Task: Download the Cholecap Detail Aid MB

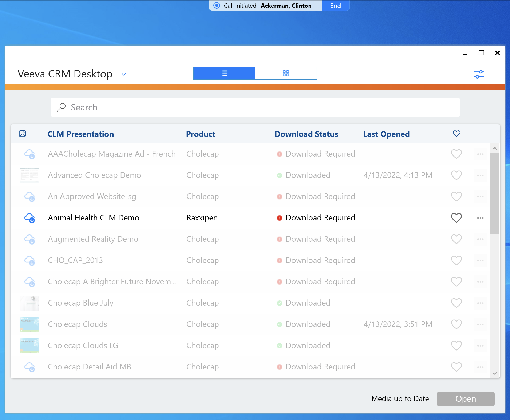Action: tap(30, 367)
